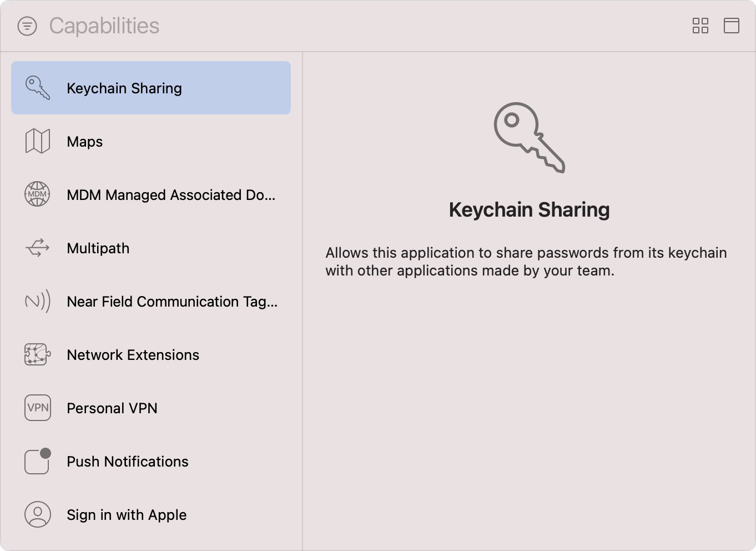756x551 pixels.
Task: Click the VPN badge icon
Action: point(37,408)
